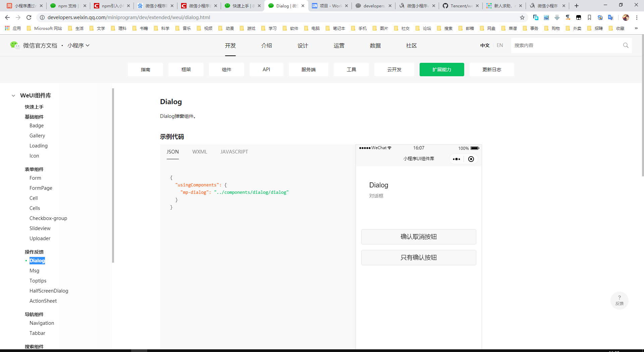
Task: Switch to the WXML code tab
Action: [x=200, y=151]
